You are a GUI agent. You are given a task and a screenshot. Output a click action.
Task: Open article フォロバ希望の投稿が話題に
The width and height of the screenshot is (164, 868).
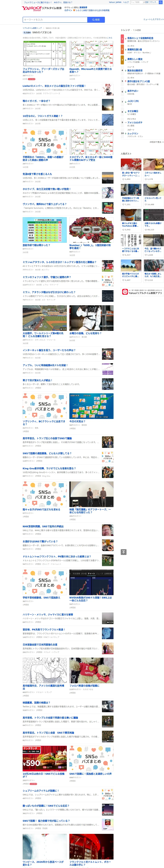coord(84,686)
